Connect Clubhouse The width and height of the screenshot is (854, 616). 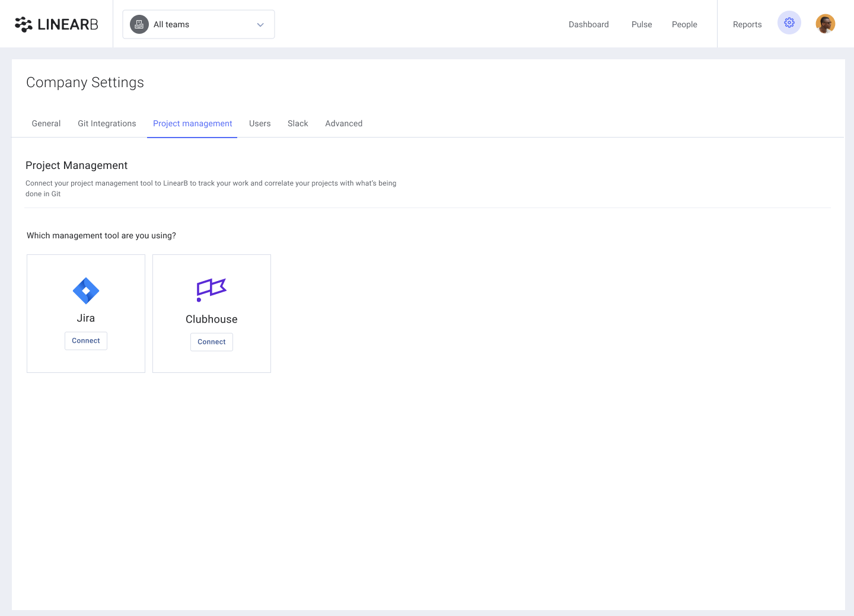212,342
